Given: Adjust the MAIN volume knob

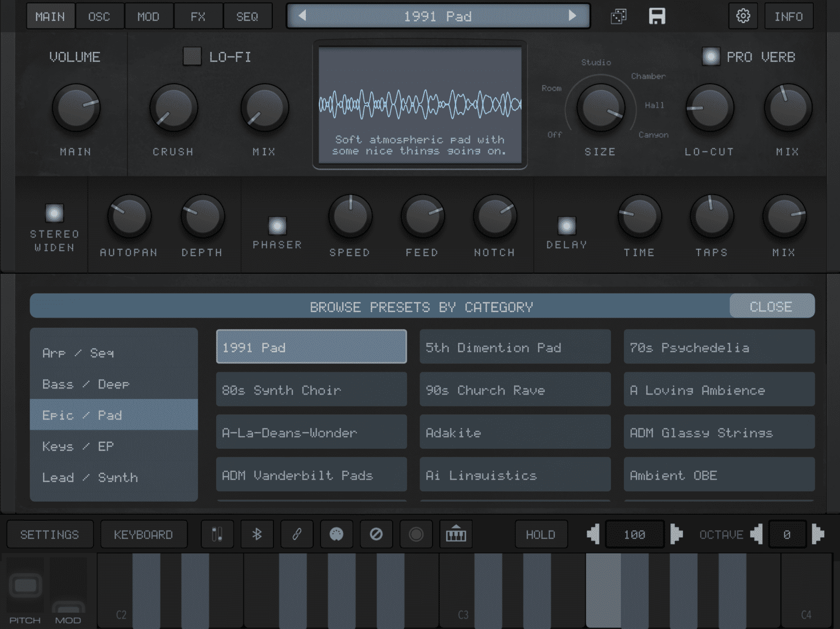Looking at the screenshot, I should point(76,108).
